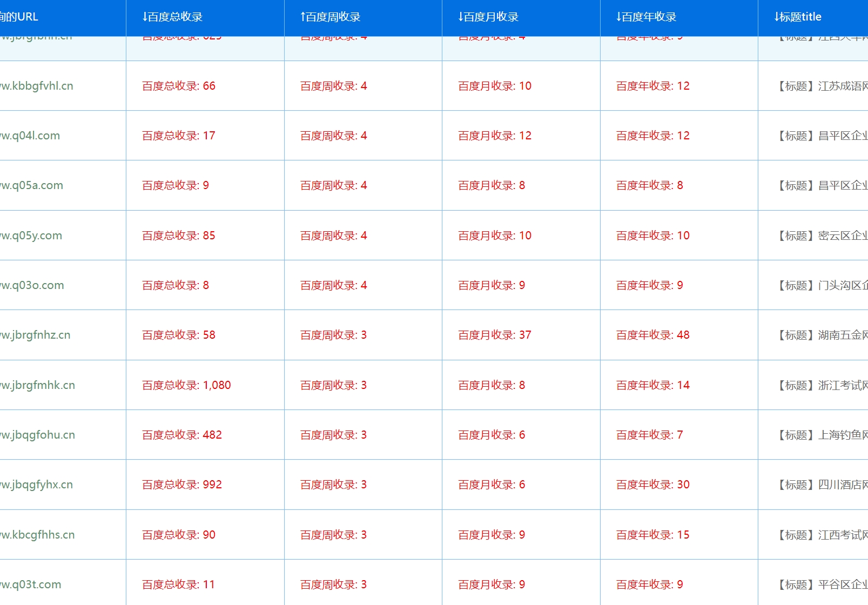Open the q03t.com URL link
Image resolution: width=868 pixels, height=605 pixels.
click(30, 584)
